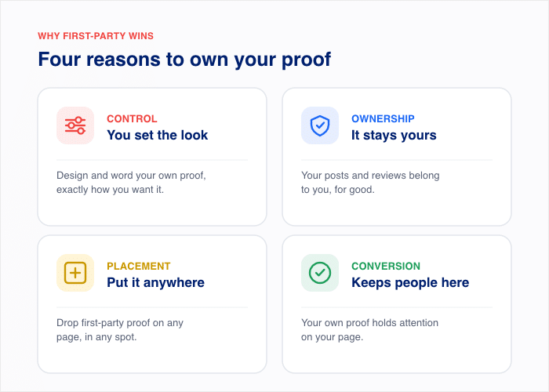The height and width of the screenshot is (392, 549).
Task: Click 'Design and word your own proof' description
Action: pyautogui.click(x=131, y=183)
